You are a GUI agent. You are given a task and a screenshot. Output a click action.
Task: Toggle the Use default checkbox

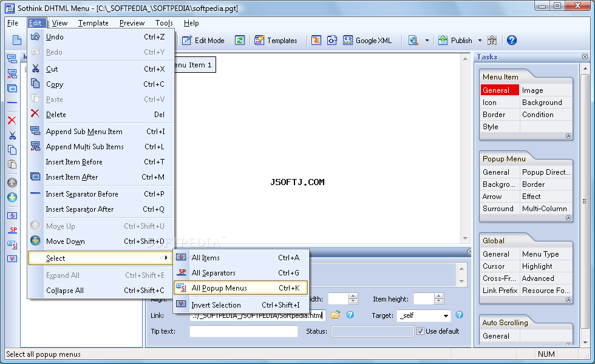click(420, 331)
